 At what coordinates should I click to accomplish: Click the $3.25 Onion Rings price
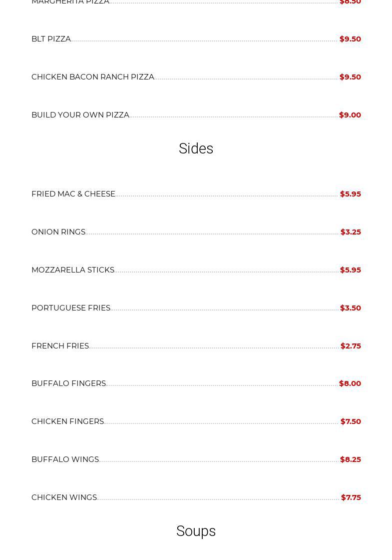pos(351,232)
